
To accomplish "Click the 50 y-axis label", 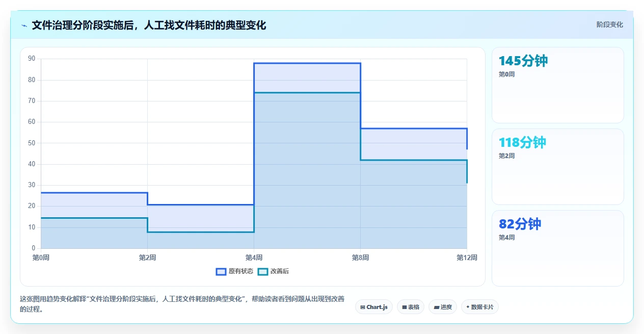I will click(32, 143).
